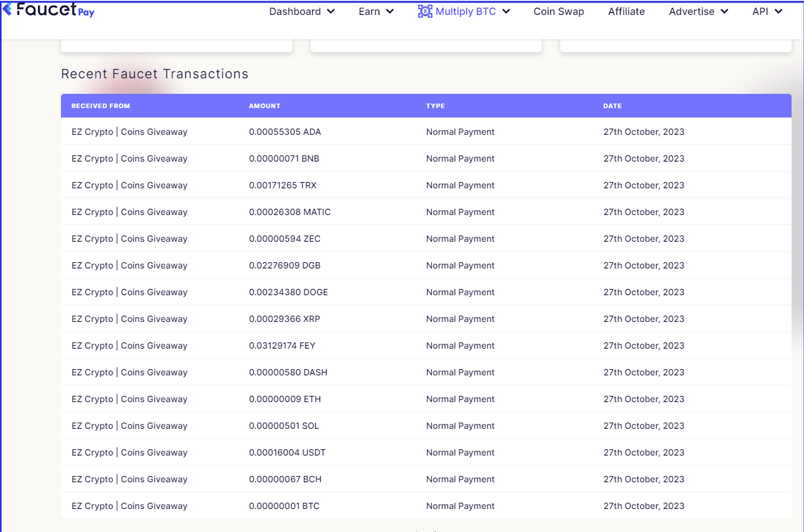Viewport: 804px width, 532px height.
Task: Select the 0.00026308 MATIC amount
Action: tap(290, 212)
